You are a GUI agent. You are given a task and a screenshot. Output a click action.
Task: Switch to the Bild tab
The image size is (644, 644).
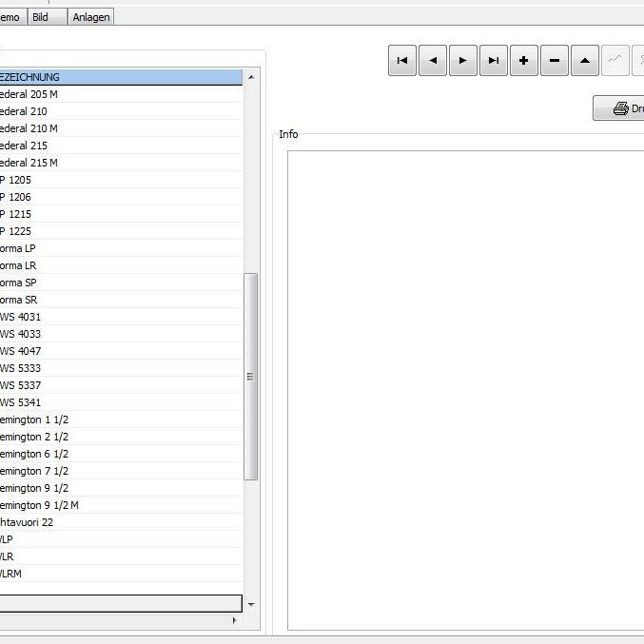click(47, 17)
